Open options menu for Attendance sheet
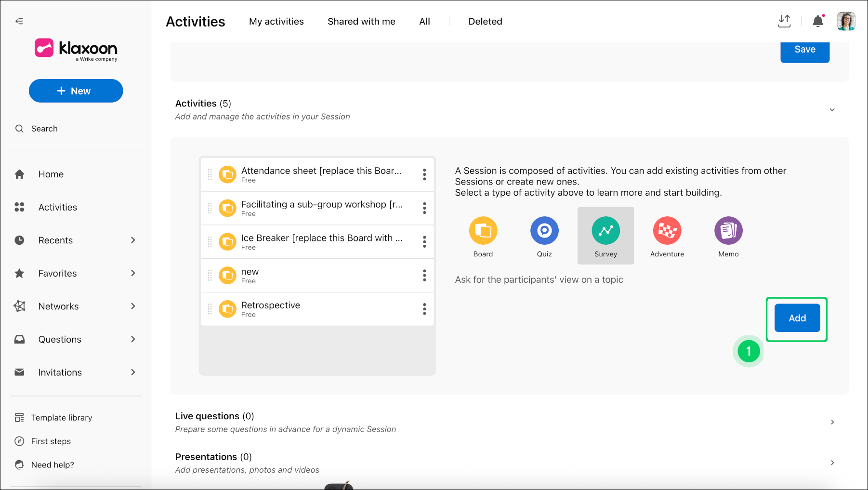The image size is (868, 490). 424,174
